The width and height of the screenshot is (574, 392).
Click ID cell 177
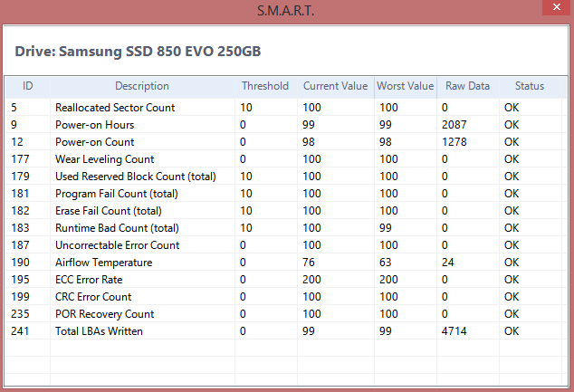[20, 159]
